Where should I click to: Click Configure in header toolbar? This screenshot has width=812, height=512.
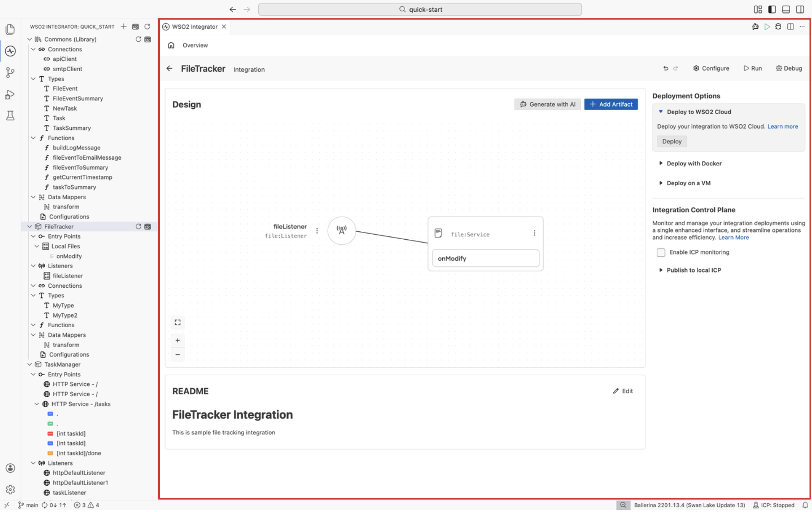tap(711, 68)
